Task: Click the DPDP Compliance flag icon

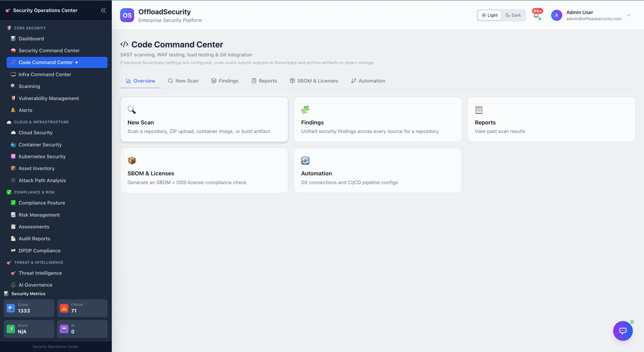Action: coord(13,251)
